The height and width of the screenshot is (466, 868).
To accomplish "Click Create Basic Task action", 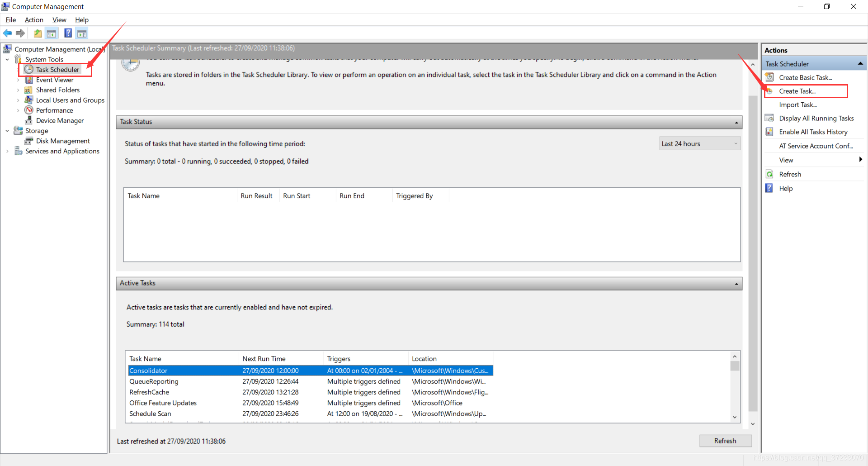I will [x=806, y=77].
